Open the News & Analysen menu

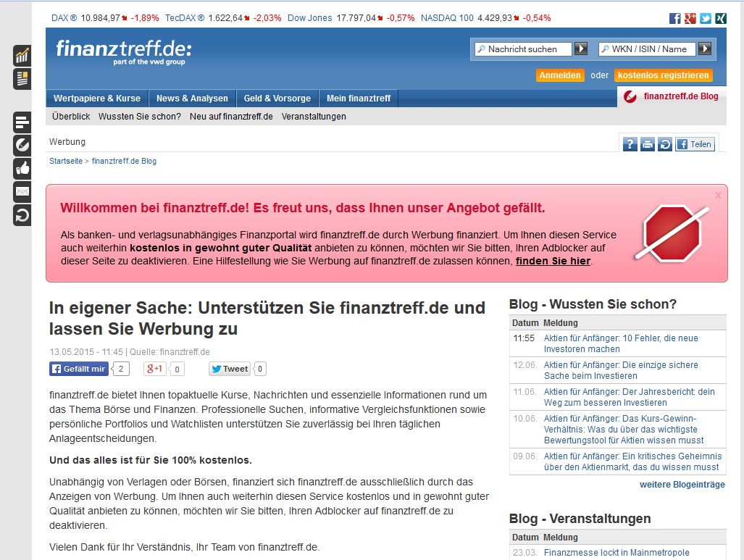pos(192,99)
